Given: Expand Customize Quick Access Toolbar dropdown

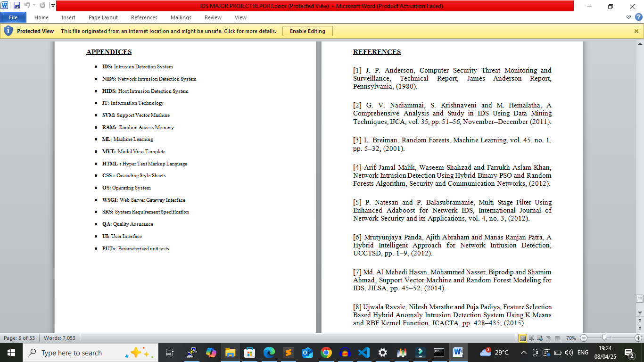Looking at the screenshot, I should tap(53, 6).
